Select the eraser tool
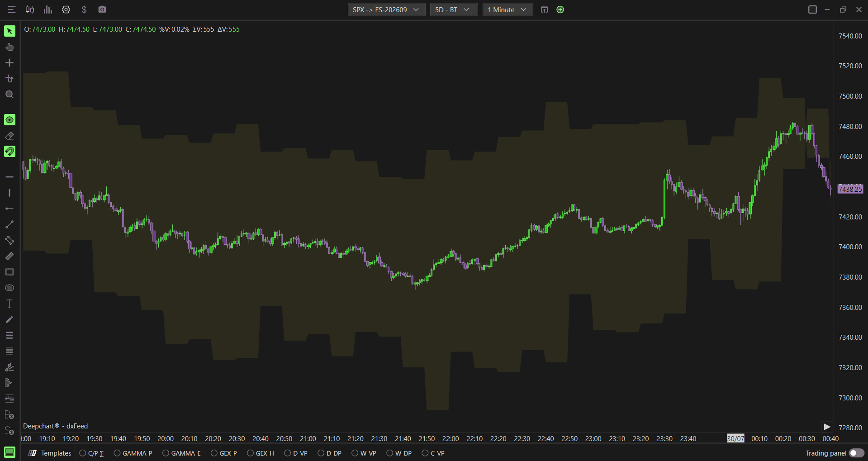 [x=9, y=136]
